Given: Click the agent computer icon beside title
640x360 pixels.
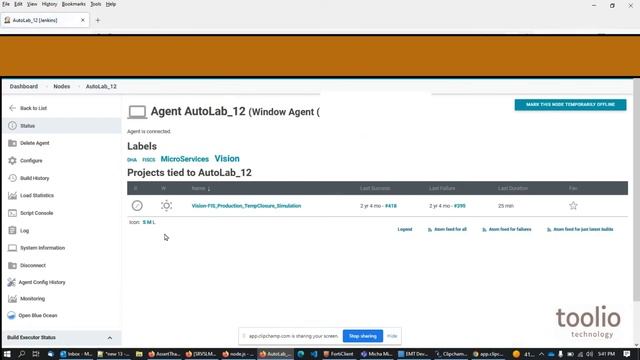Looking at the screenshot, I should click(137, 112).
